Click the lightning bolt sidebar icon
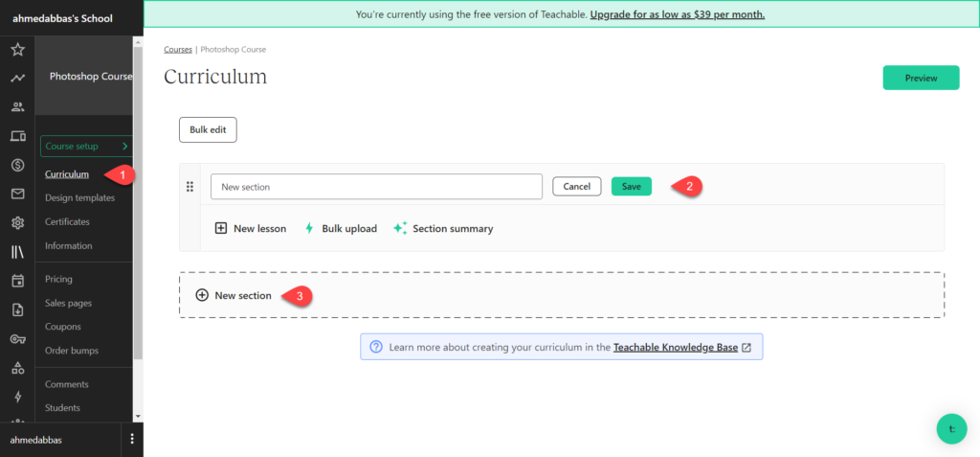Screen dimensions: 980x457 pos(17,397)
